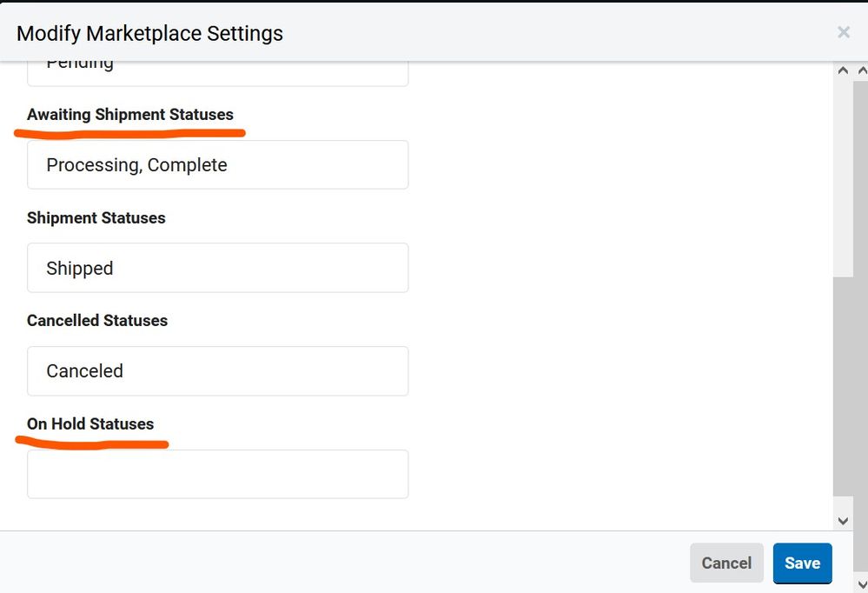Click the Cancelled Statuses field showing Canceled
The height and width of the screenshot is (593, 868).
tap(217, 370)
